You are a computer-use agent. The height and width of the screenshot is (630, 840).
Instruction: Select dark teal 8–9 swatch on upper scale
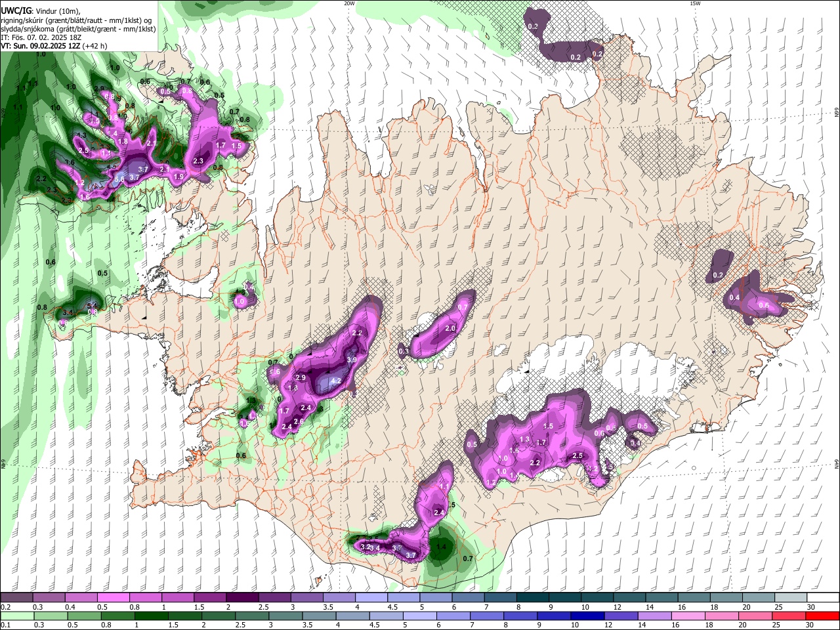(x=532, y=597)
